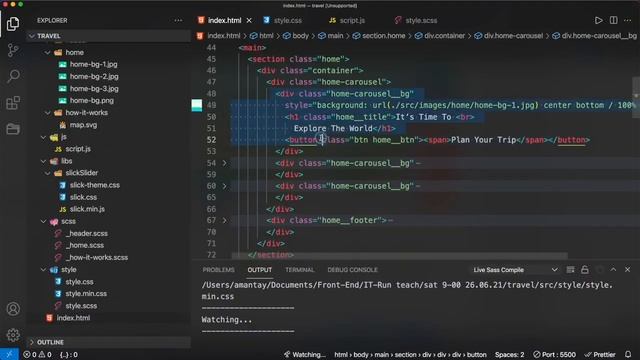Screen dimensions: 640x360
Task: Open notifications bell in status bar
Action: point(628,354)
